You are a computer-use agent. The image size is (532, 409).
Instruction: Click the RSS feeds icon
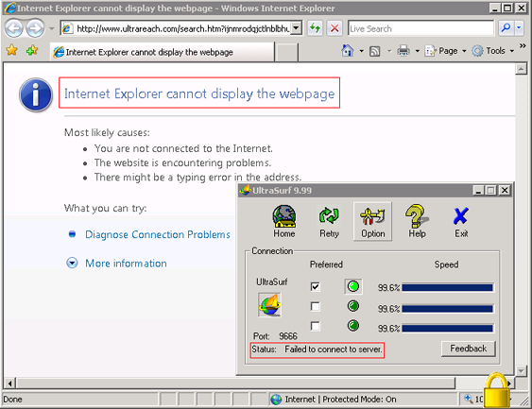[x=374, y=51]
